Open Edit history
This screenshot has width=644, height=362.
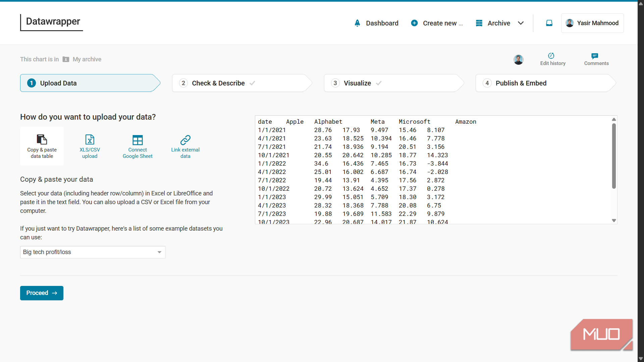pos(553,59)
